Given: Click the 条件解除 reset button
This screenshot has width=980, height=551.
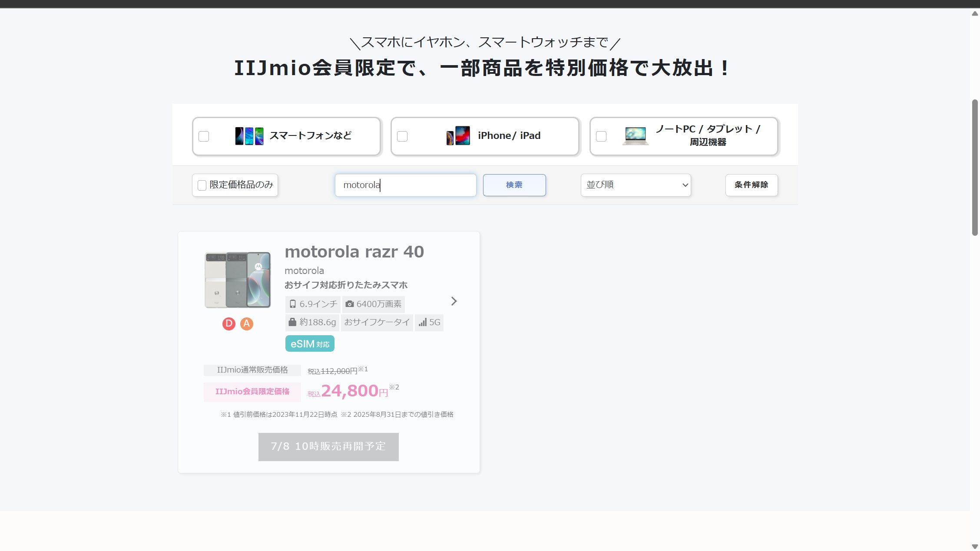Looking at the screenshot, I should click(752, 185).
